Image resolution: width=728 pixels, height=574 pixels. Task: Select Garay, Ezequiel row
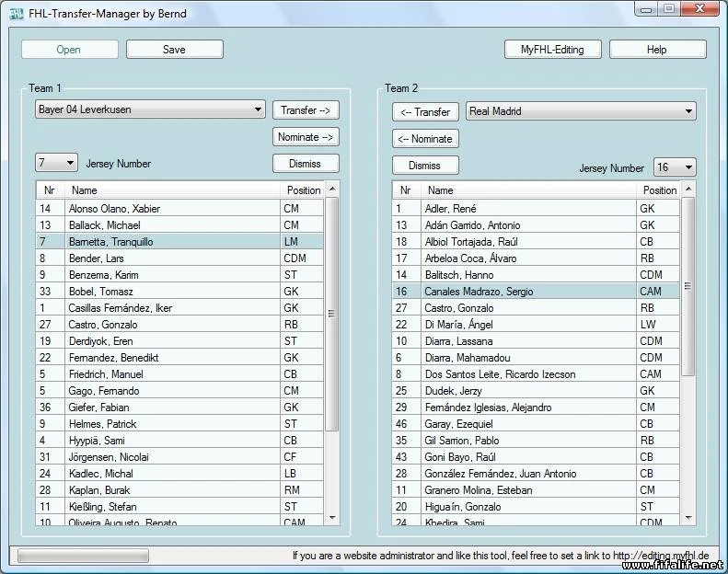(x=537, y=424)
